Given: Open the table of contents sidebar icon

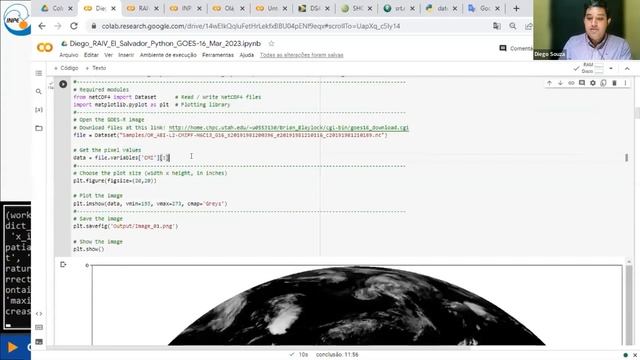Looking at the screenshot, I should coord(39,73).
